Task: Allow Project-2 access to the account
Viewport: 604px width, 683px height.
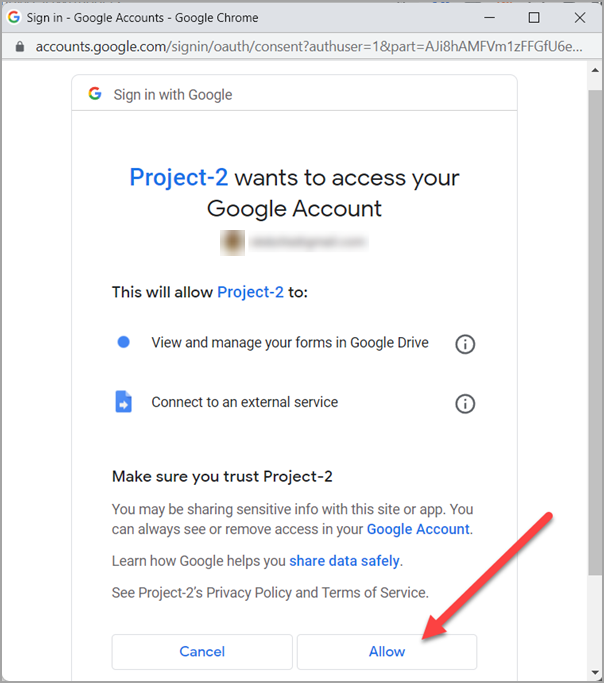Action: click(387, 651)
